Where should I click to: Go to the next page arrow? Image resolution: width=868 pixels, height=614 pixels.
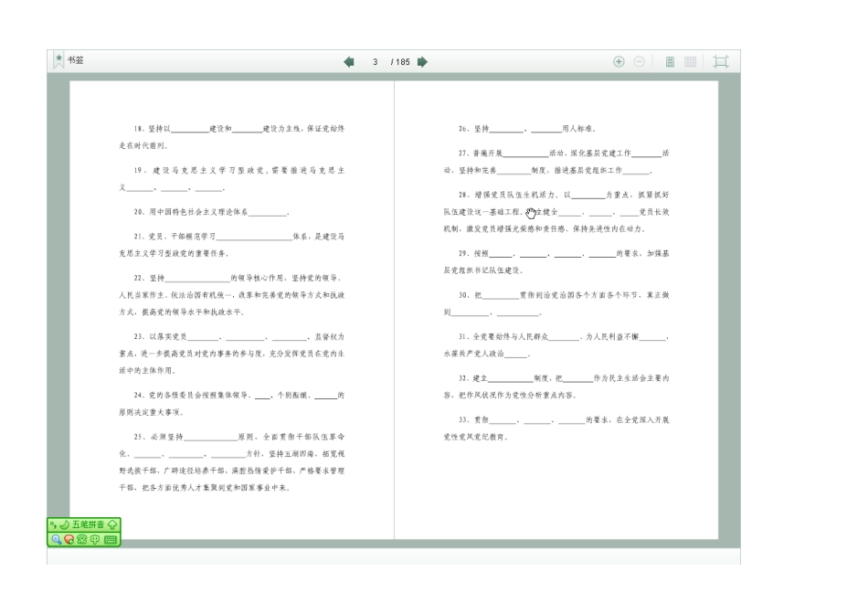[x=422, y=62]
